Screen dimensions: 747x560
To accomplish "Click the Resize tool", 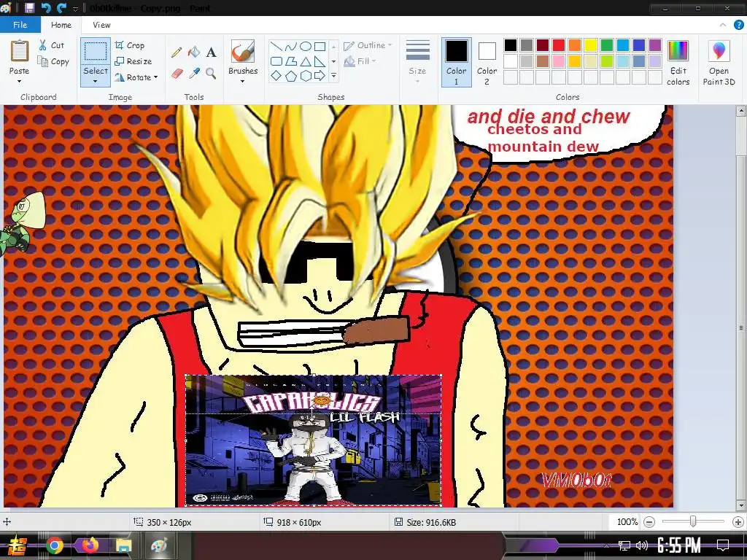I will [x=133, y=61].
